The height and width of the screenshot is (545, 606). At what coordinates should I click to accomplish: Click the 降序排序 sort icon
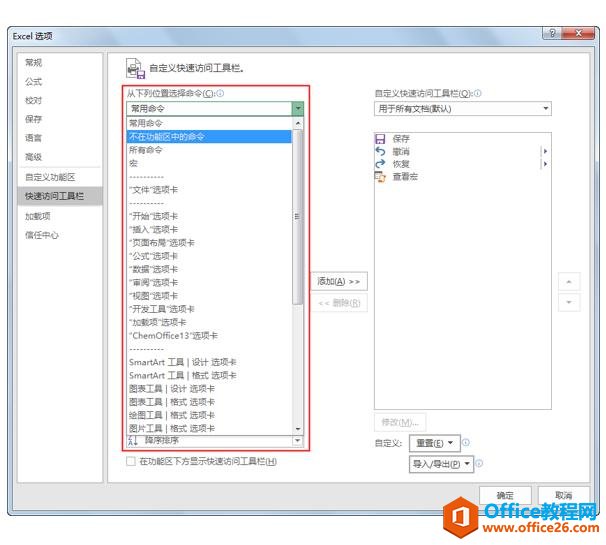click(x=133, y=440)
